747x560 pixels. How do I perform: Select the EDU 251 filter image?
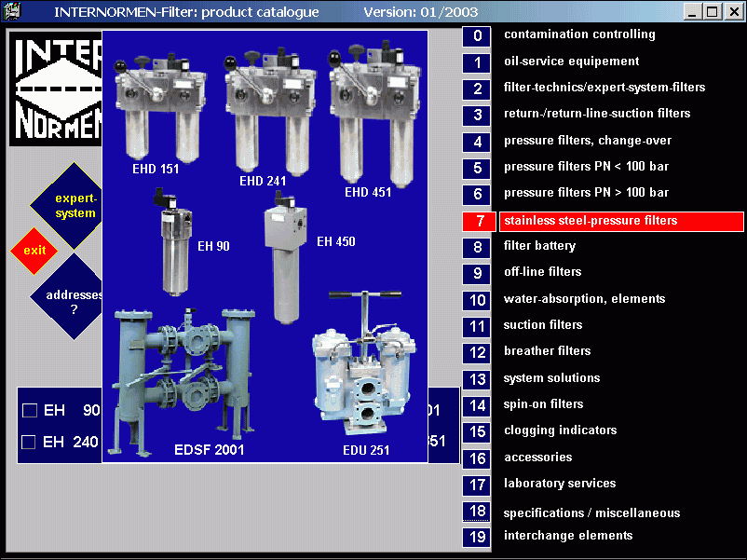(x=365, y=363)
